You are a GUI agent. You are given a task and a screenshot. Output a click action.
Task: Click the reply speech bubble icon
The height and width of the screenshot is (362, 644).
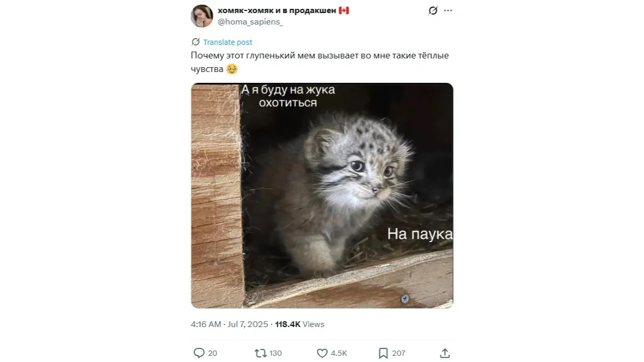pos(200,353)
